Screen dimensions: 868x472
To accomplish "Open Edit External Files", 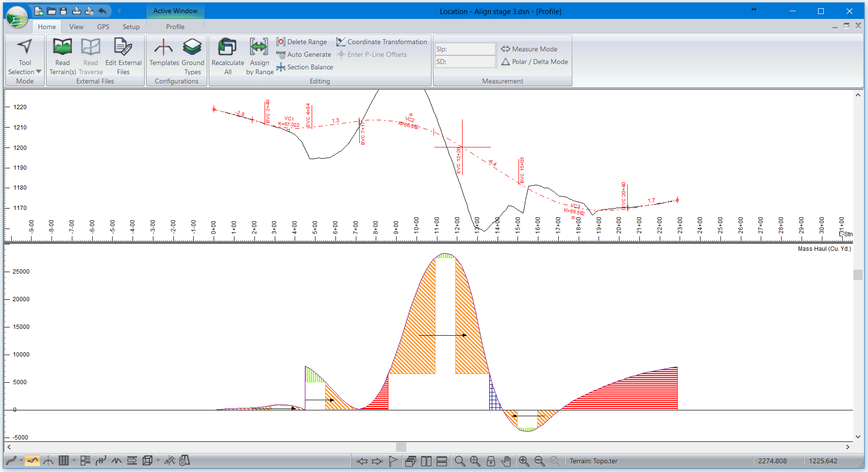I will point(123,48).
